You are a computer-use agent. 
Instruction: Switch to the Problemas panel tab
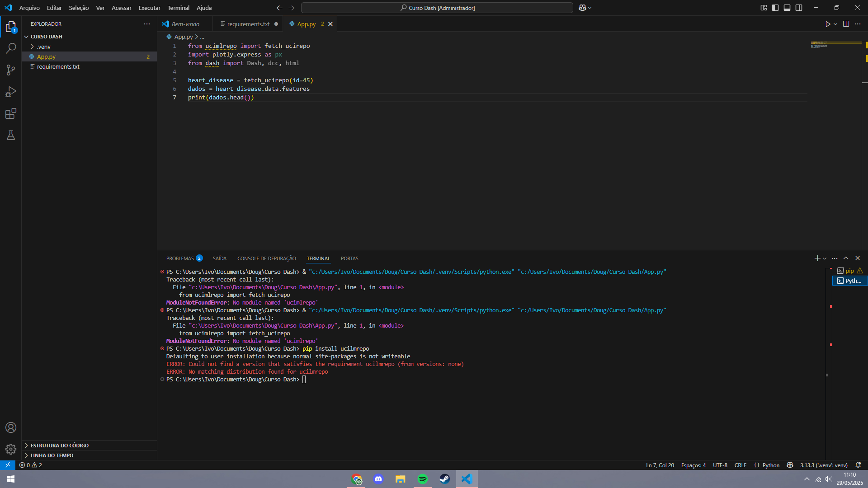point(184,258)
